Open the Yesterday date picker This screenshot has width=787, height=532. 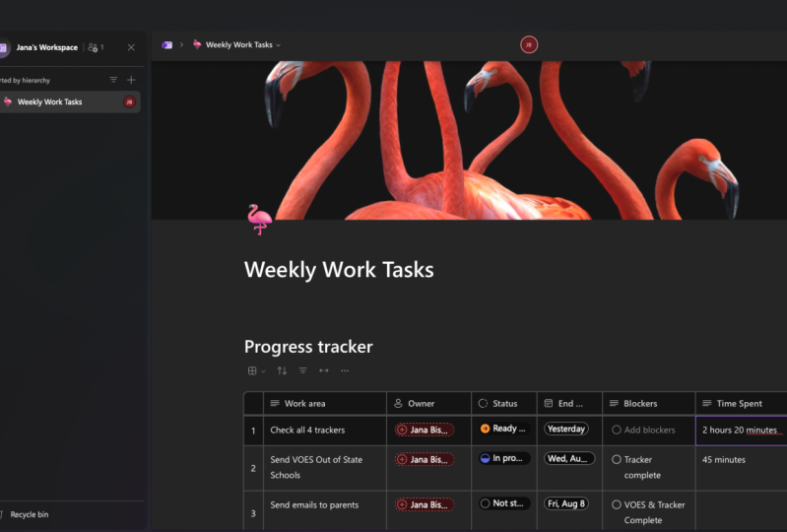point(566,429)
